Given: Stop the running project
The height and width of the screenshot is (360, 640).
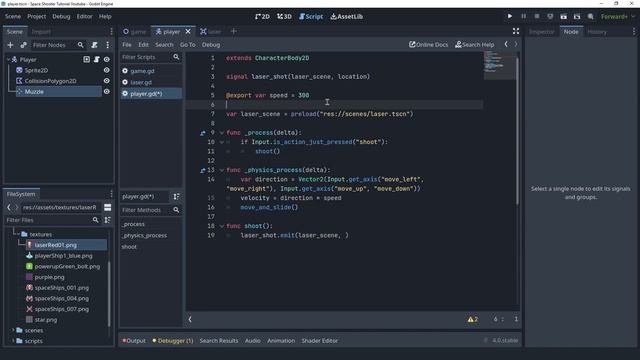Looking at the screenshot, I should (x=537, y=16).
